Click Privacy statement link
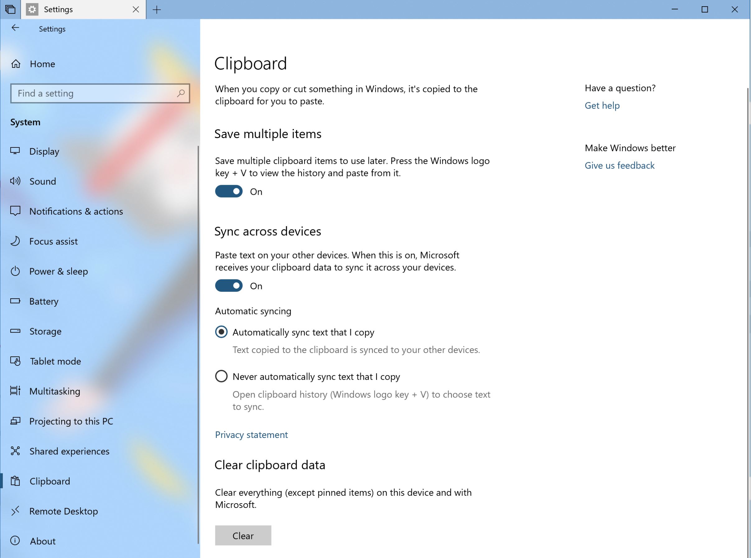756x558 pixels. [251, 434]
